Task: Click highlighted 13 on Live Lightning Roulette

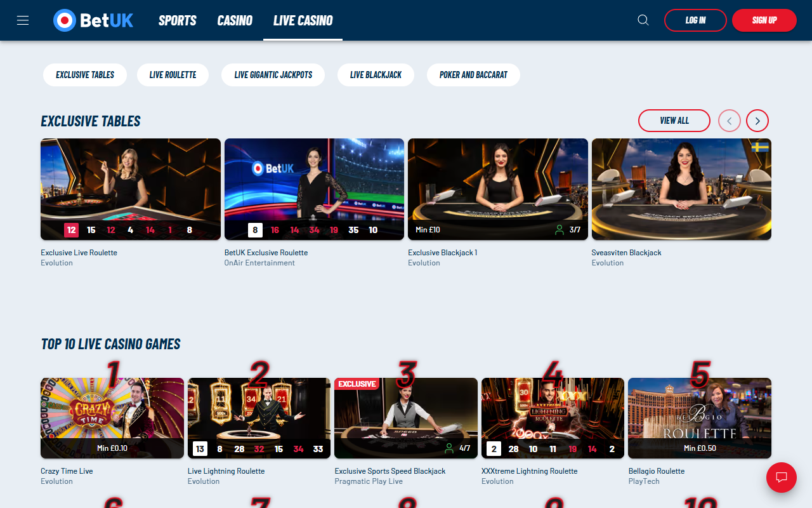Action: (200, 449)
